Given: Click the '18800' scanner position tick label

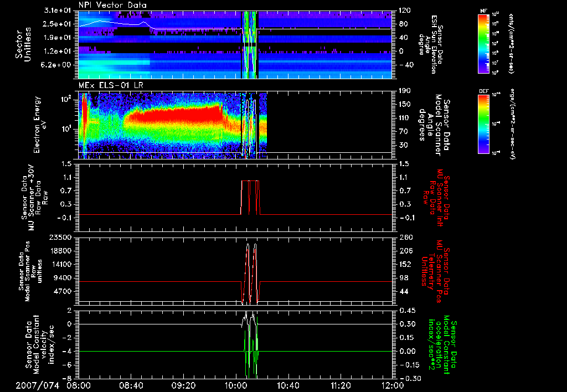Looking at the screenshot, I should click(x=60, y=251).
